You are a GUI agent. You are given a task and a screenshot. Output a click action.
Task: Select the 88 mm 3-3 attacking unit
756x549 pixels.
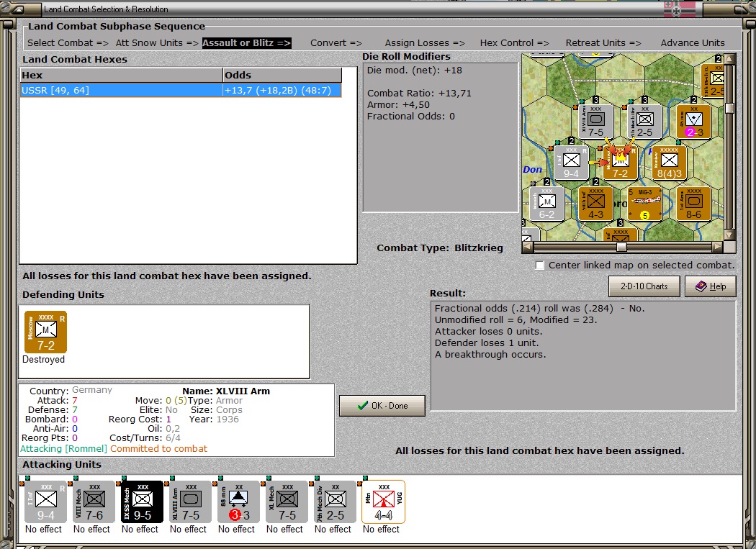(238, 502)
